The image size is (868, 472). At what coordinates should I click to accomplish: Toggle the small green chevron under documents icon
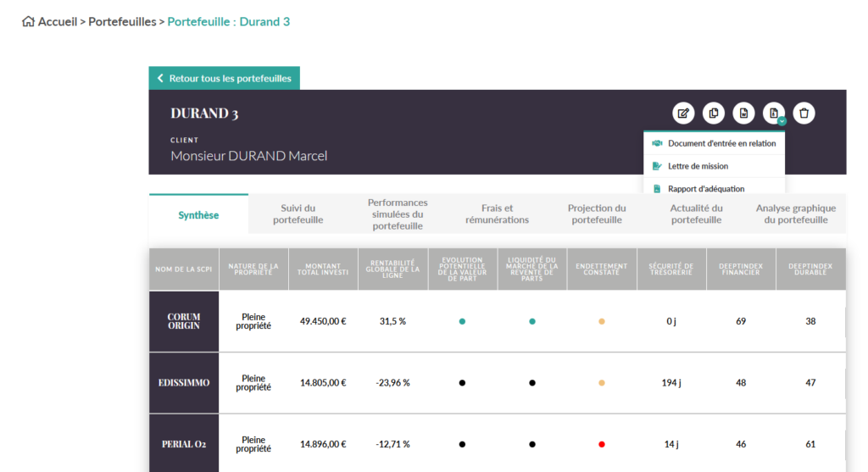[782, 122]
